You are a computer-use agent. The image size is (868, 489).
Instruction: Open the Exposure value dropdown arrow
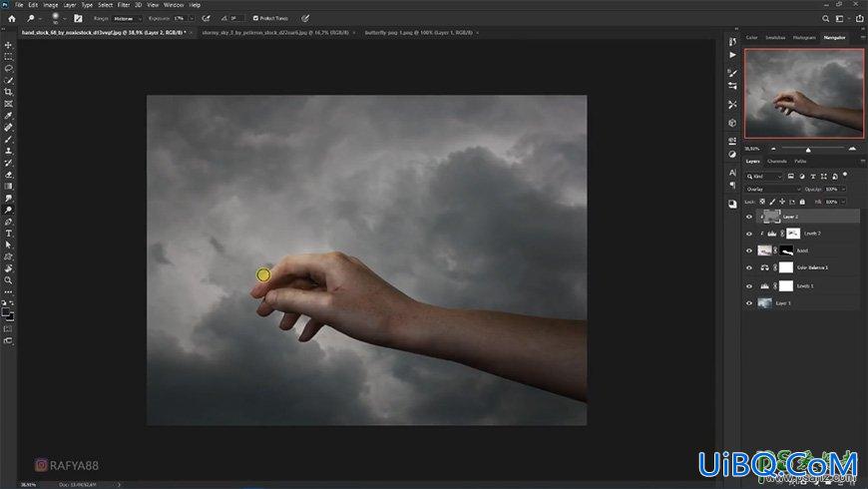click(192, 18)
